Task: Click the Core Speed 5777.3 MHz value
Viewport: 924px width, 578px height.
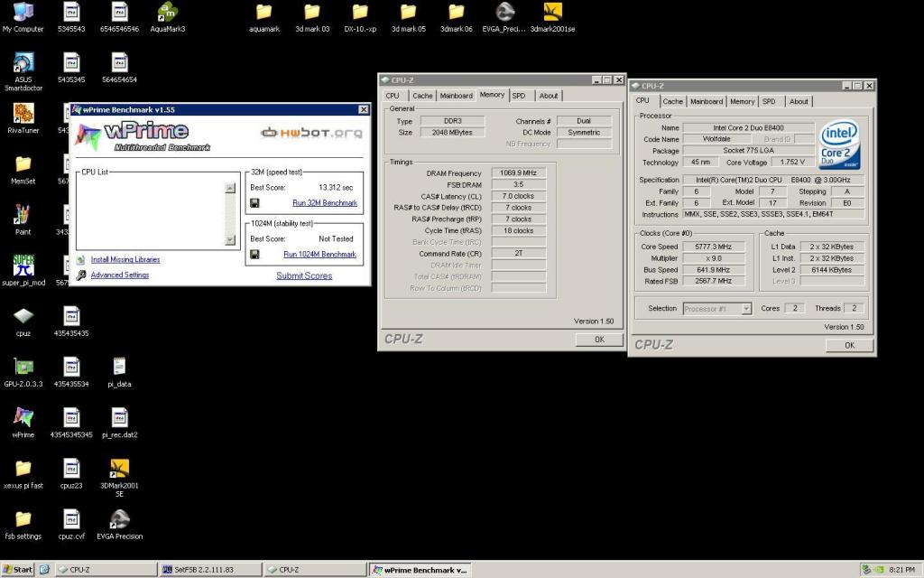Action: 713,247
